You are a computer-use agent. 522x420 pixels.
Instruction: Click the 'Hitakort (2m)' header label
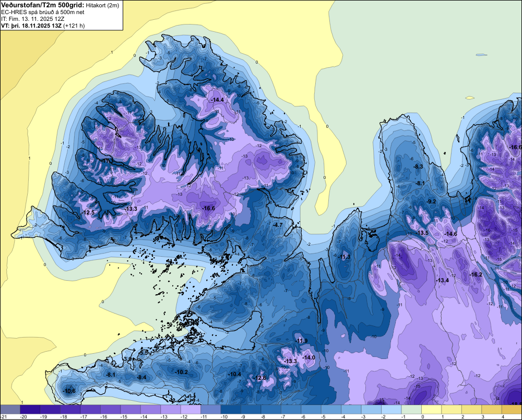click(x=102, y=5)
